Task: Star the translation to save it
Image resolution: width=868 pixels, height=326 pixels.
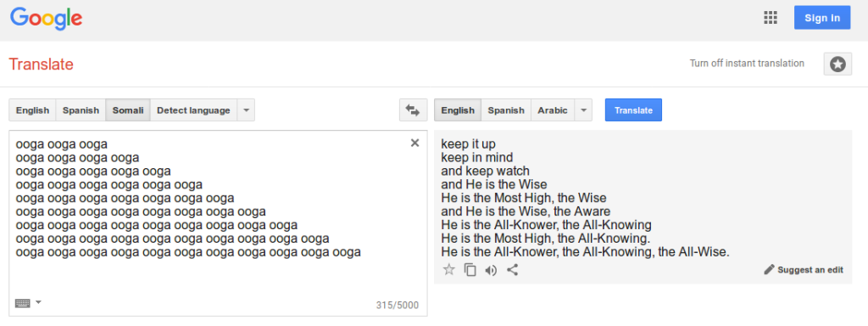Action: click(449, 270)
